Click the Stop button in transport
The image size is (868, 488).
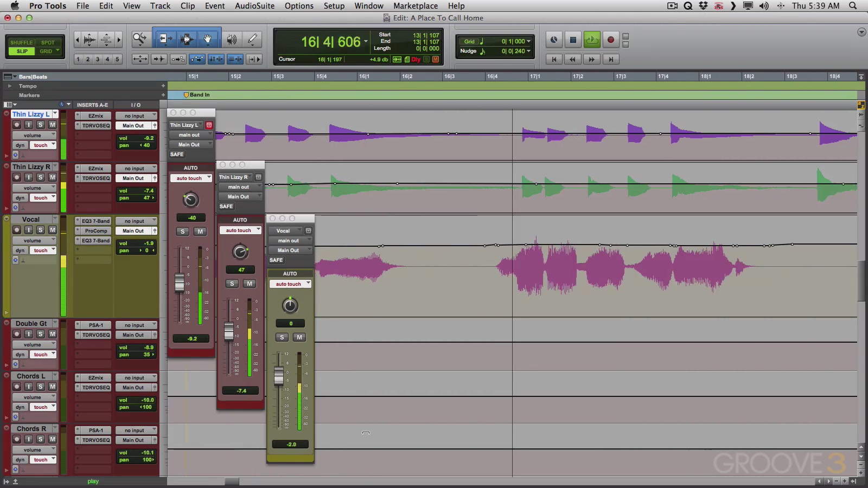click(573, 40)
